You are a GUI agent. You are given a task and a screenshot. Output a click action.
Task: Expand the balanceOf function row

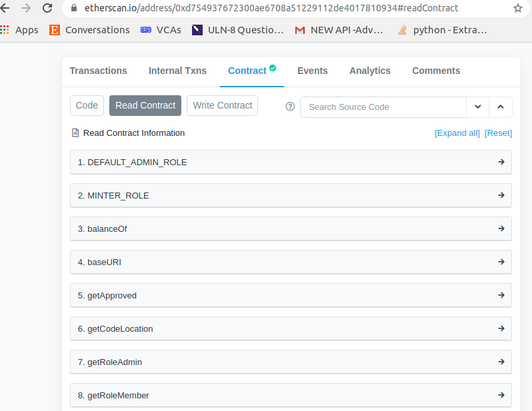pyautogui.click(x=291, y=228)
